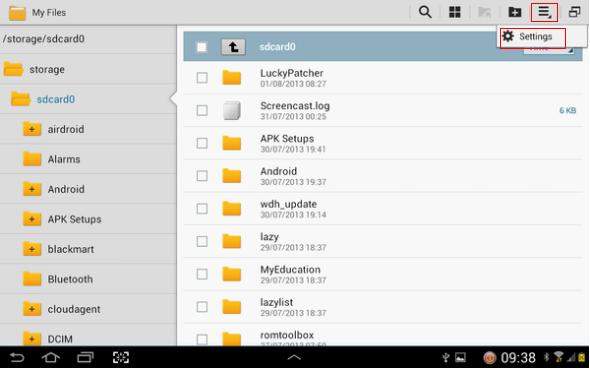Click the greyed-out folder move icon

pyautogui.click(x=484, y=12)
